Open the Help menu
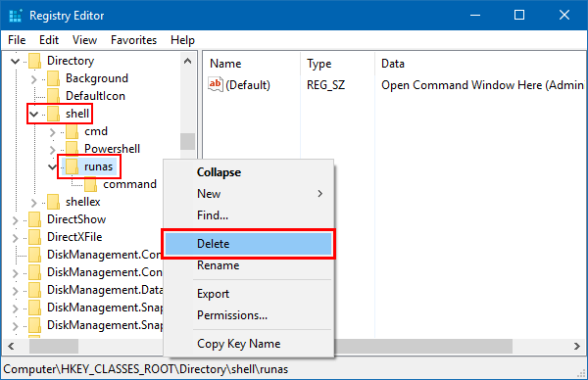 point(182,40)
